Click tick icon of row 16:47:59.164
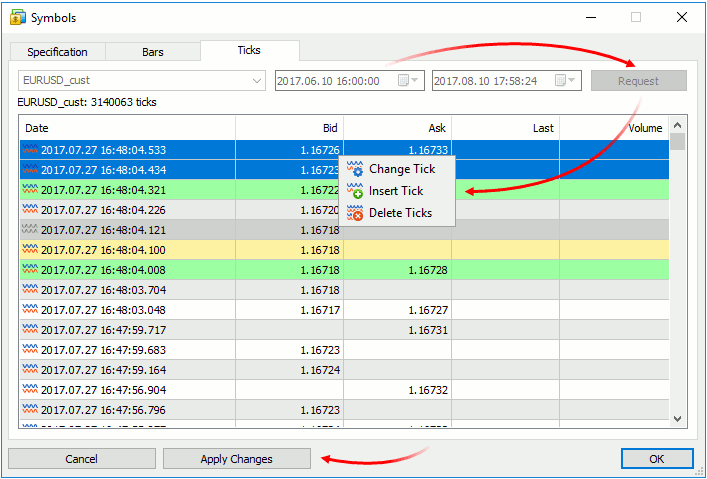This screenshot has width=707, height=479. point(30,370)
